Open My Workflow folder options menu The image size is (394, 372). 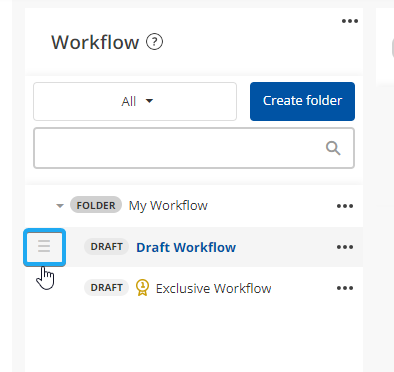[x=345, y=206]
